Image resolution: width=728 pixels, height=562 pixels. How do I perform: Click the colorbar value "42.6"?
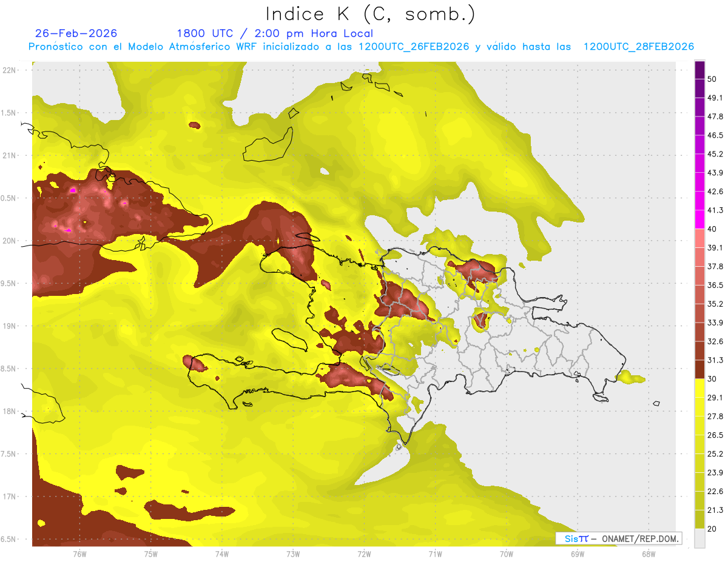715,192
